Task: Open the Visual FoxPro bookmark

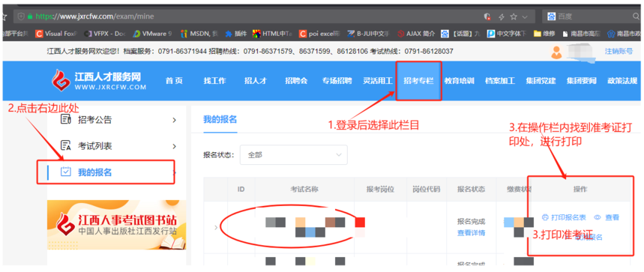Action: click(57, 34)
